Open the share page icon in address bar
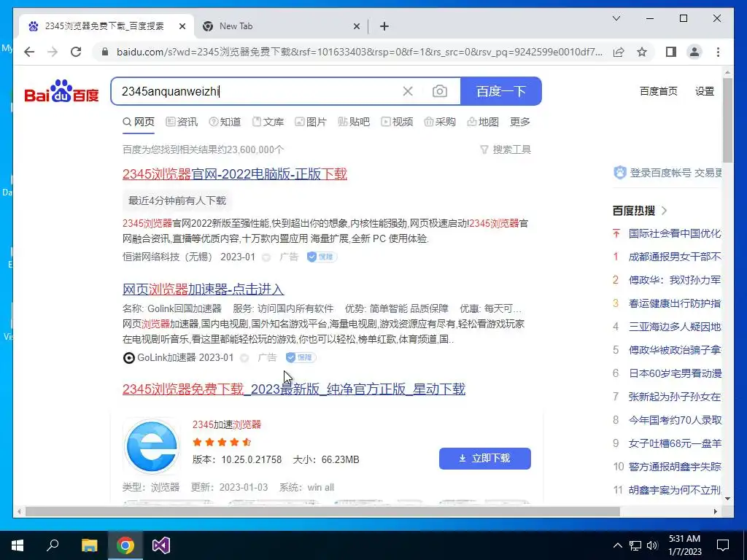The image size is (747, 560). tap(619, 52)
